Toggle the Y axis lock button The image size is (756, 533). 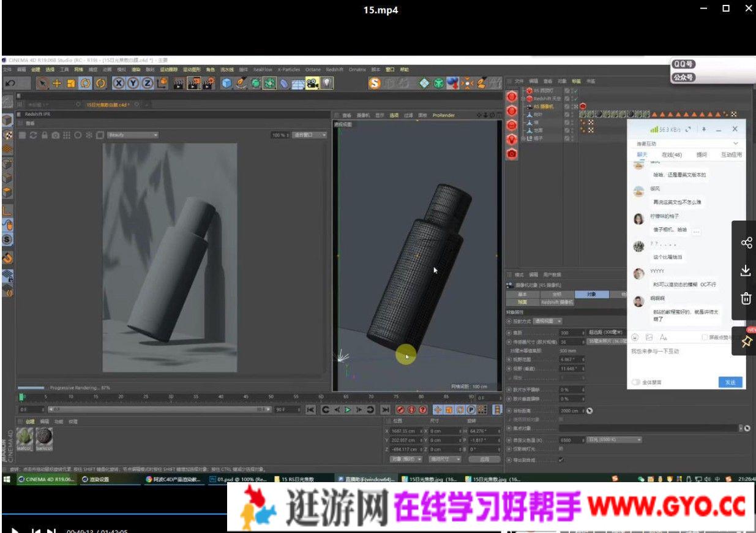[133, 84]
